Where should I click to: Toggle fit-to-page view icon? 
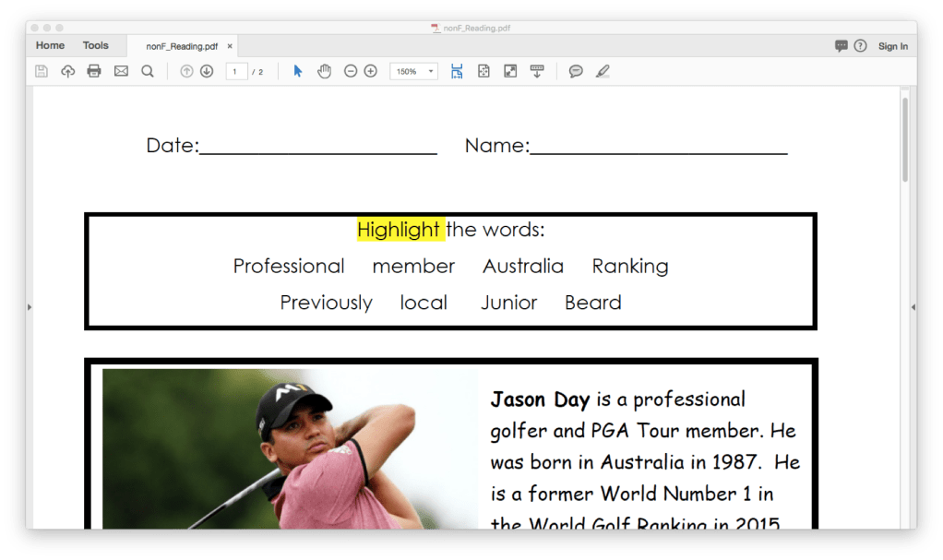click(483, 71)
